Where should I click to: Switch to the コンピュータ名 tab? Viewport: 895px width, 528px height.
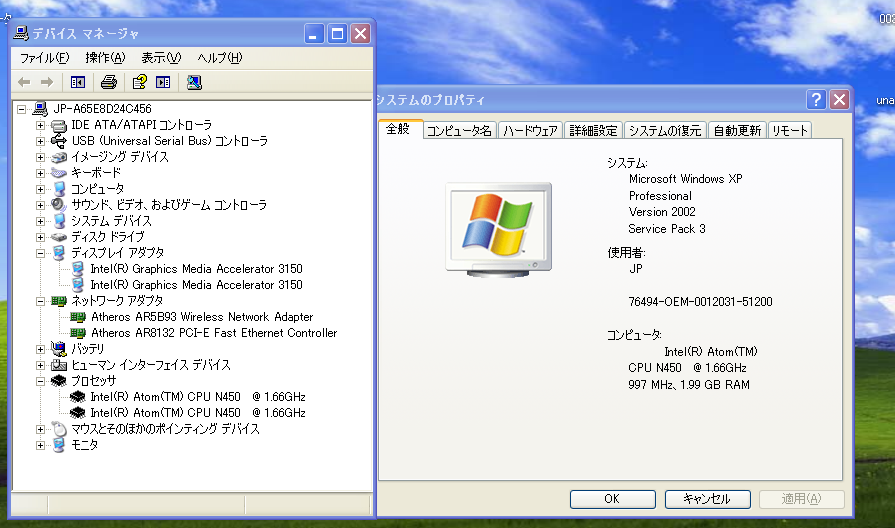click(459, 131)
